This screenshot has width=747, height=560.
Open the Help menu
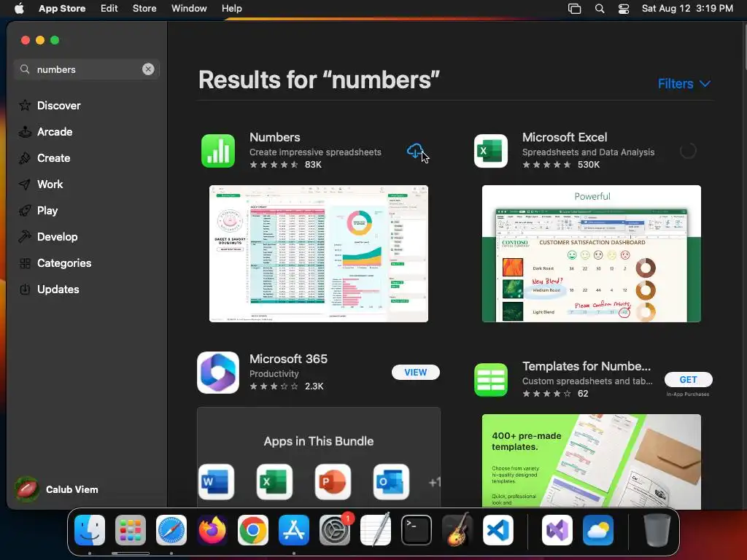click(x=231, y=9)
